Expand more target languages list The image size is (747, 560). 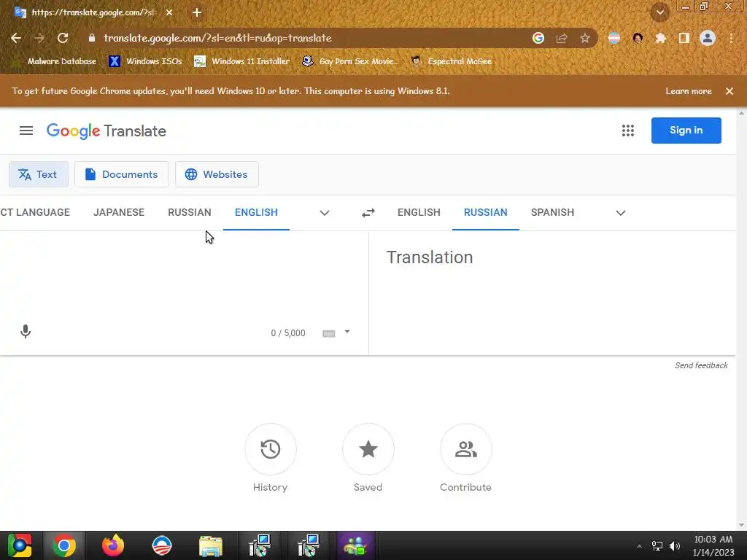pos(621,213)
